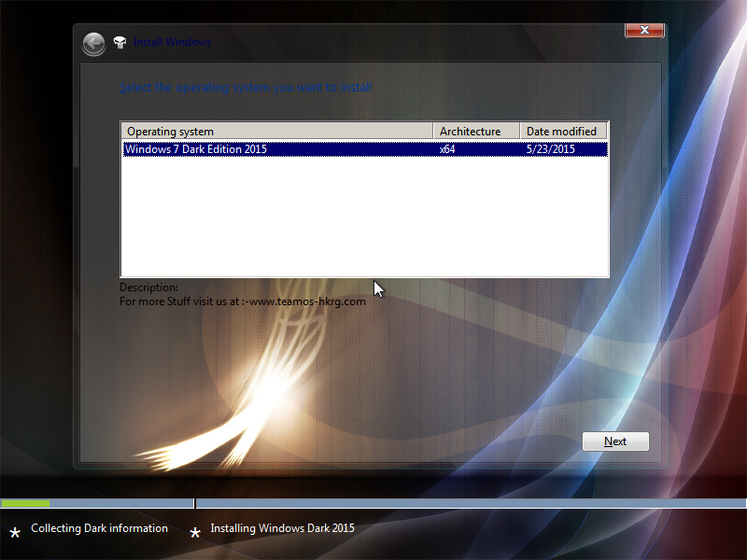Click the heading Select the operating system
This screenshot has height=560, width=747.
point(246,88)
